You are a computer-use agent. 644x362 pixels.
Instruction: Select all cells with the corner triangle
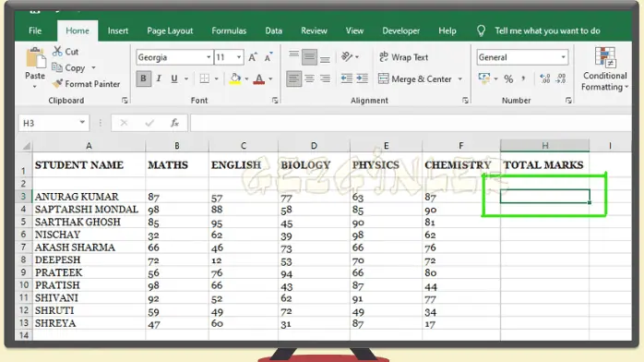coord(26,146)
